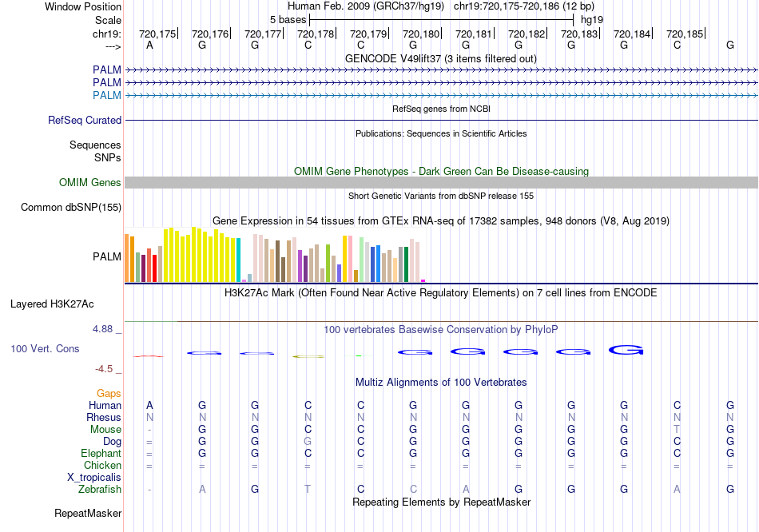Open the Layered H3K27Ac track label

52,304
